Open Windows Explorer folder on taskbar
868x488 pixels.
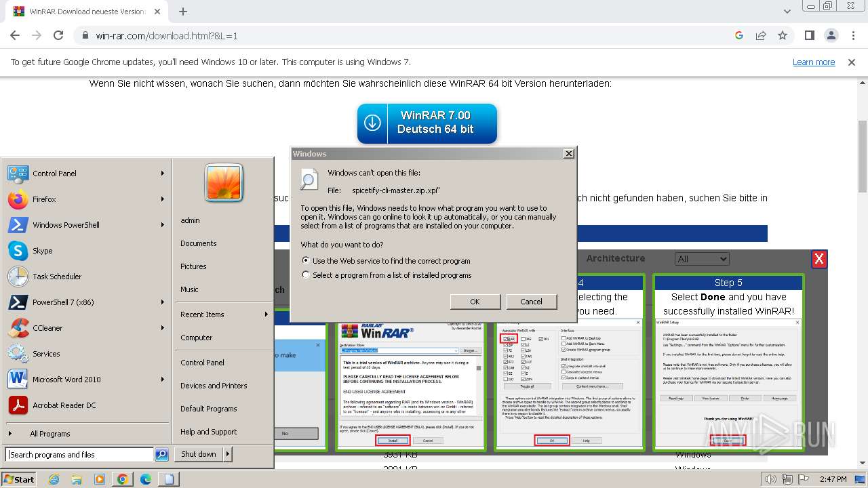point(77,479)
